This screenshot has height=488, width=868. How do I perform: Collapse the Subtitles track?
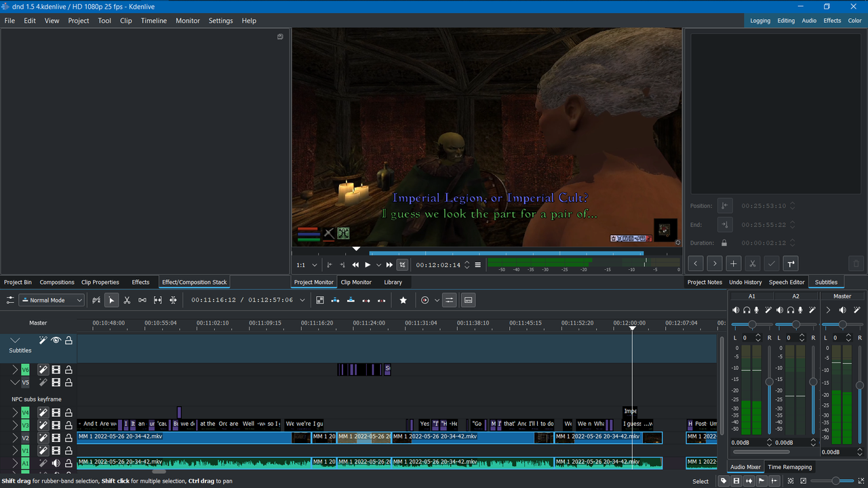click(15, 340)
